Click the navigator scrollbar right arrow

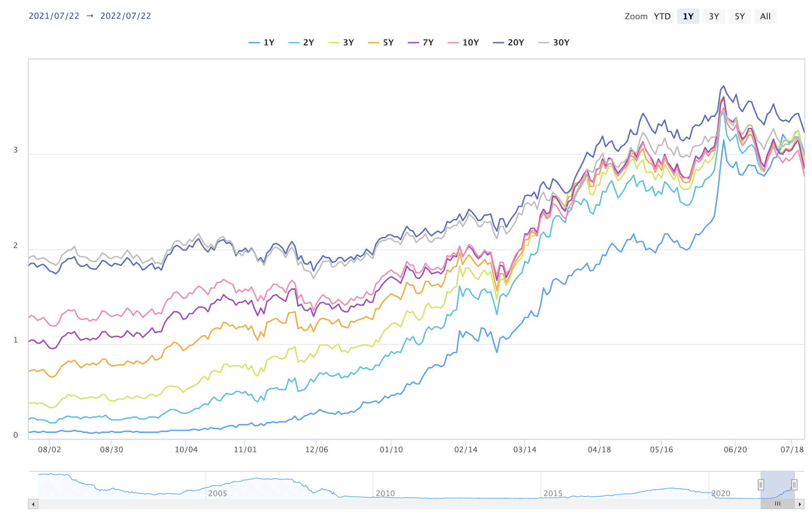point(799,504)
